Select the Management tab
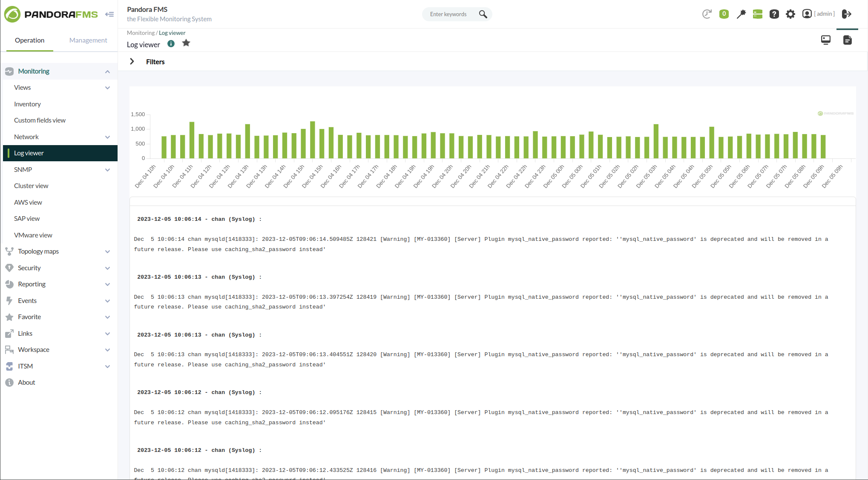Image resolution: width=868 pixels, height=480 pixels. click(x=88, y=40)
